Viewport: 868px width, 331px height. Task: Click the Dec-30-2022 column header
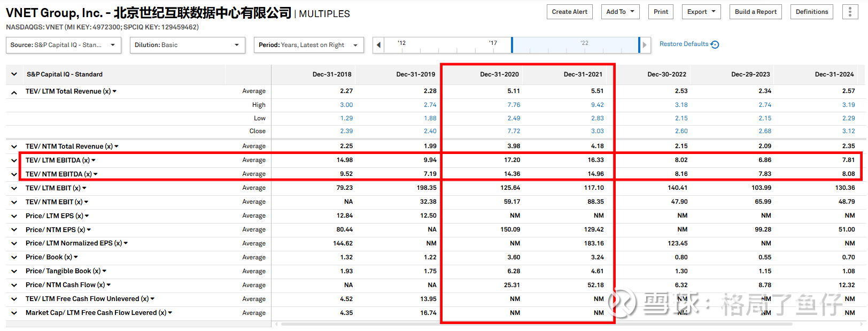[667, 74]
